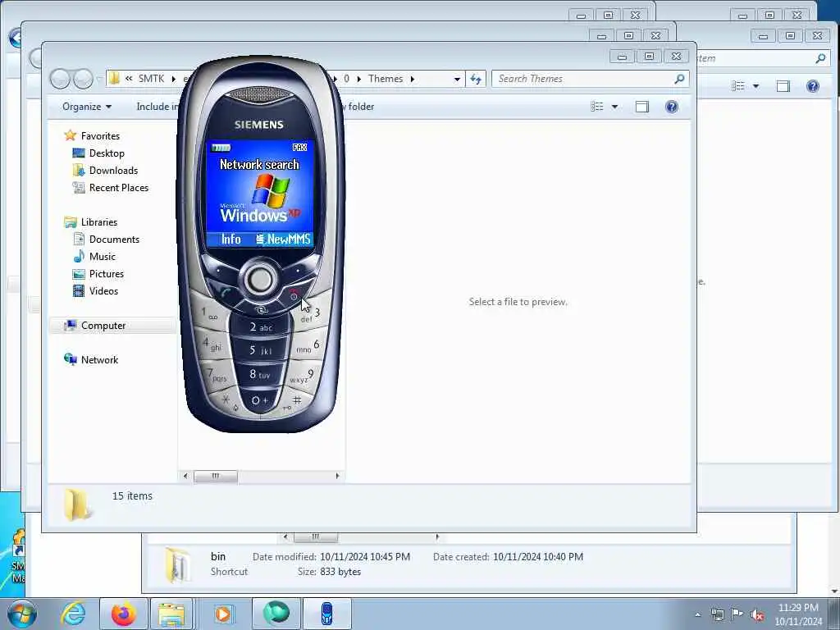Image resolution: width=840 pixels, height=630 pixels.
Task: Open Recent Places in navigation pane
Action: tap(118, 188)
